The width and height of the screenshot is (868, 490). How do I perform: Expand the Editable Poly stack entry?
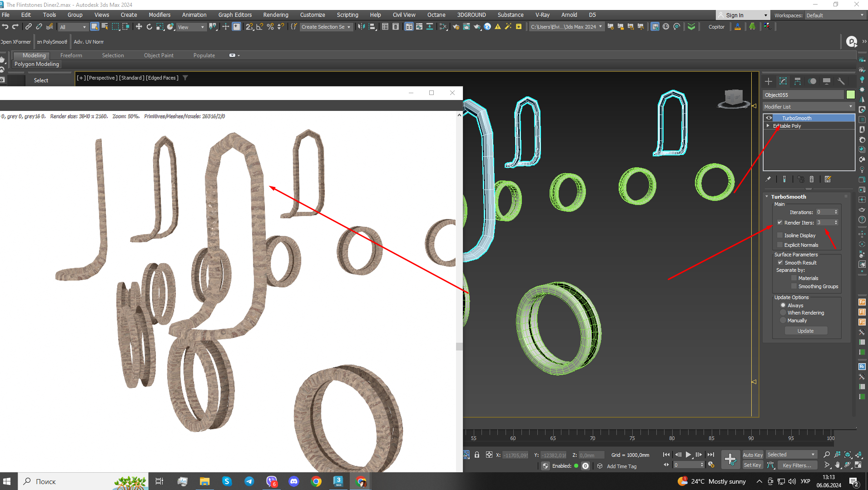pyautogui.click(x=768, y=126)
